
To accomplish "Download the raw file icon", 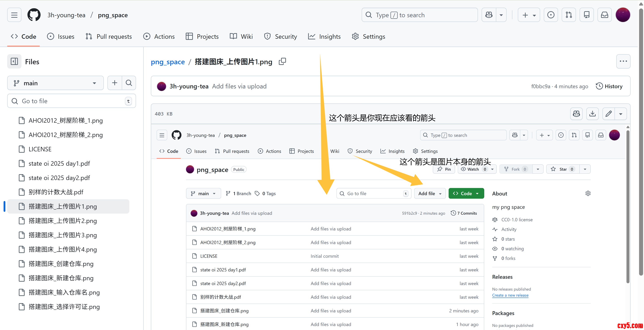I will pos(592,114).
